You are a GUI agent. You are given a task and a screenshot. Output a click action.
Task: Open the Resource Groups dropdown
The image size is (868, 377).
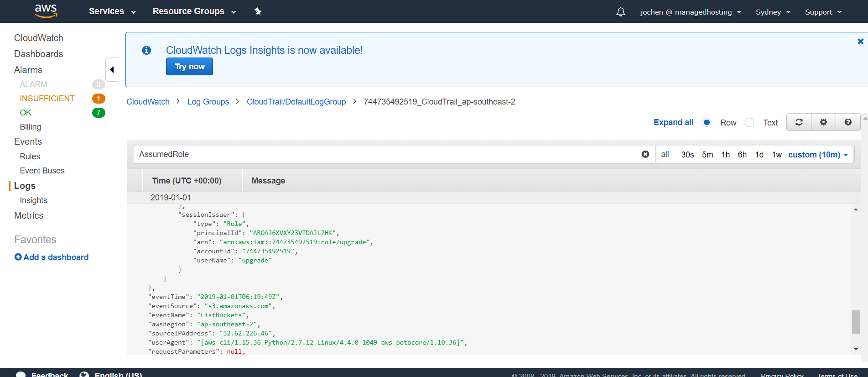(x=194, y=11)
